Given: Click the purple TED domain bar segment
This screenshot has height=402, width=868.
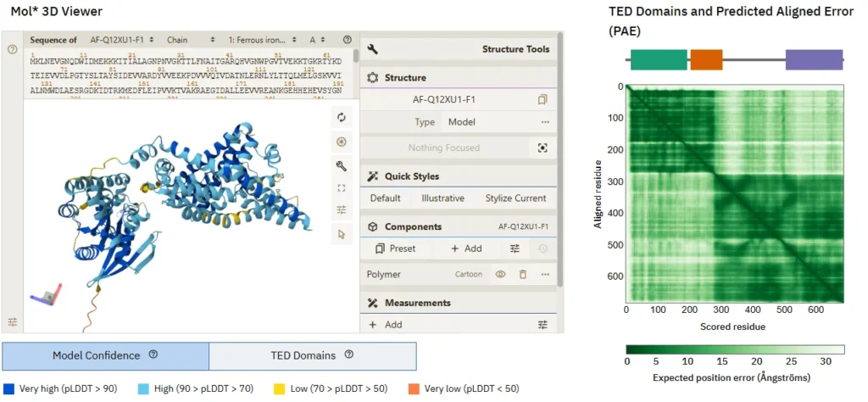Looking at the screenshot, I should (814, 59).
